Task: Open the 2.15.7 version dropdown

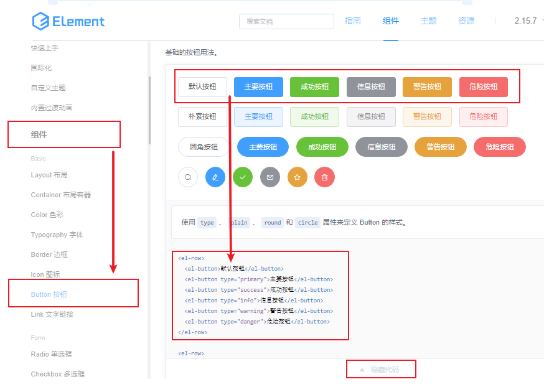Action: [x=528, y=21]
